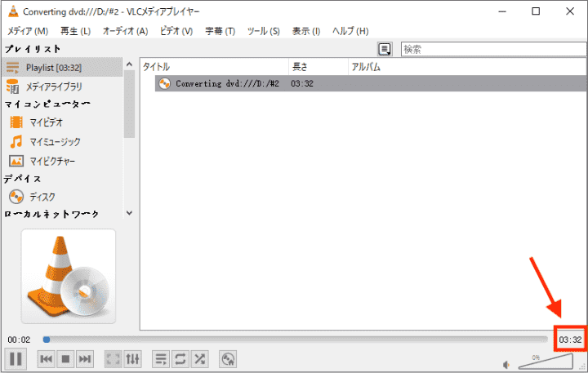Click the プレイリスト panel heading
This screenshot has width=588, height=373.
click(33, 49)
